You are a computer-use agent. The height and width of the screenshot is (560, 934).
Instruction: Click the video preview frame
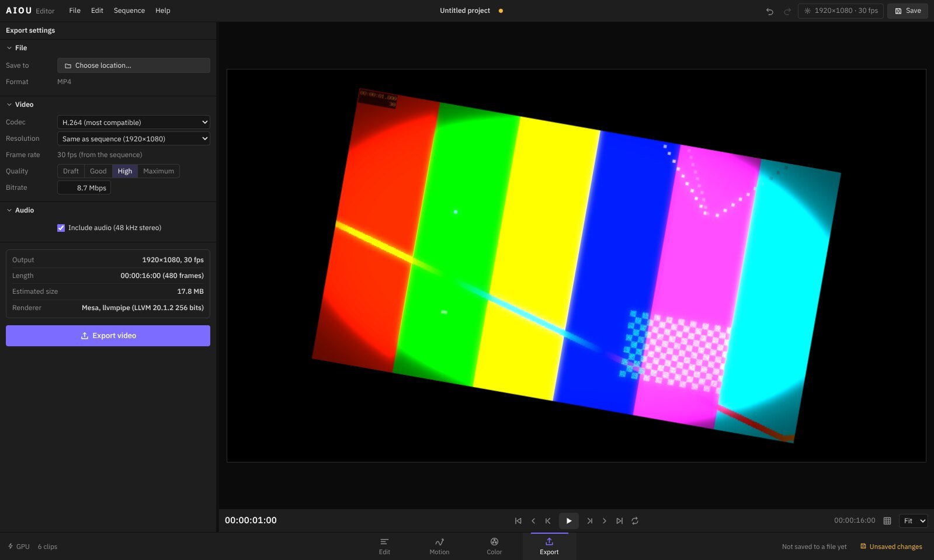coord(576,266)
